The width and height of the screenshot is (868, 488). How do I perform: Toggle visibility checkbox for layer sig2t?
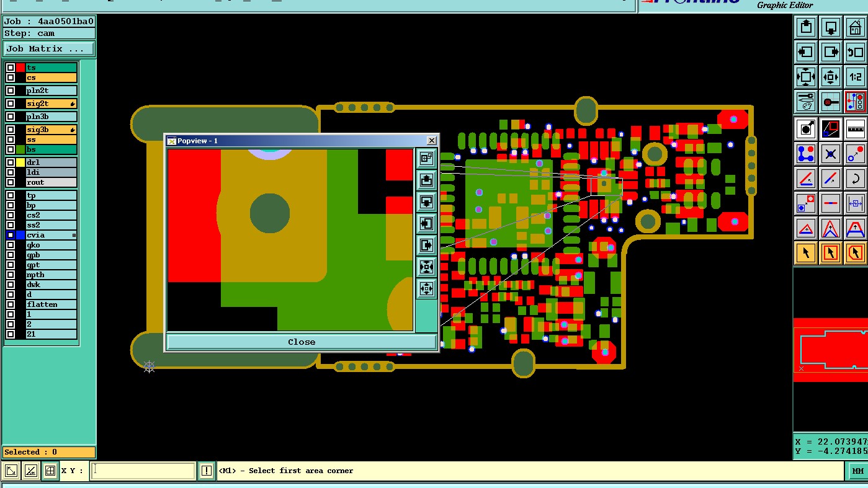11,104
